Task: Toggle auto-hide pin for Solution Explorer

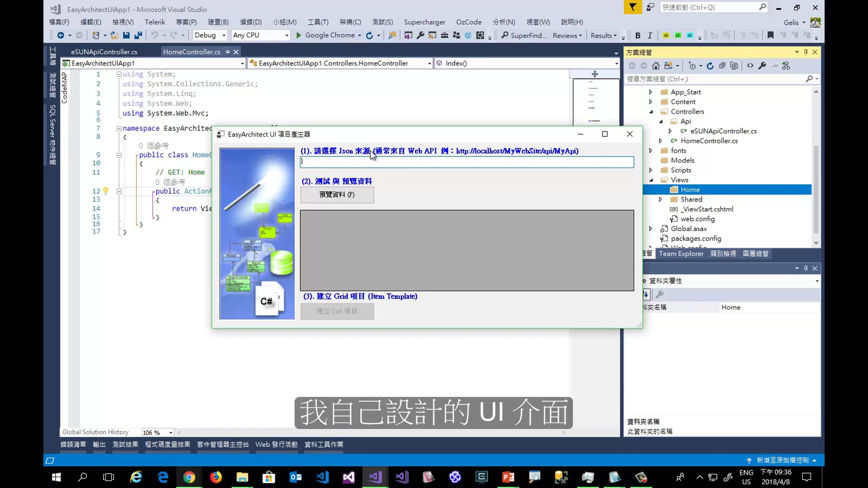Action: (806, 52)
